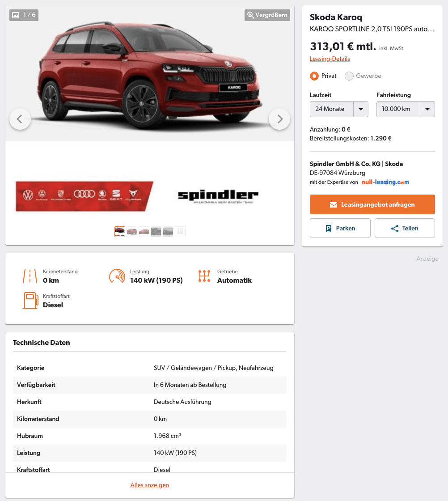Click the Leistung speedometer icon

117,276
